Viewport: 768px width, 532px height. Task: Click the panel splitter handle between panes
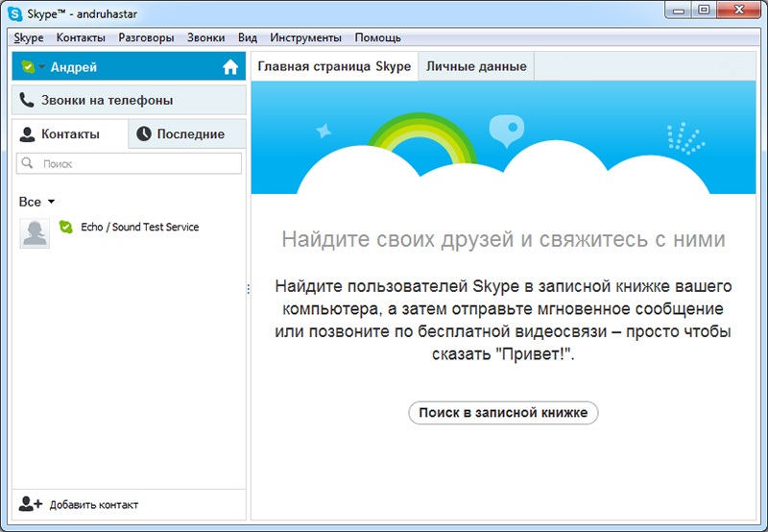(x=249, y=288)
